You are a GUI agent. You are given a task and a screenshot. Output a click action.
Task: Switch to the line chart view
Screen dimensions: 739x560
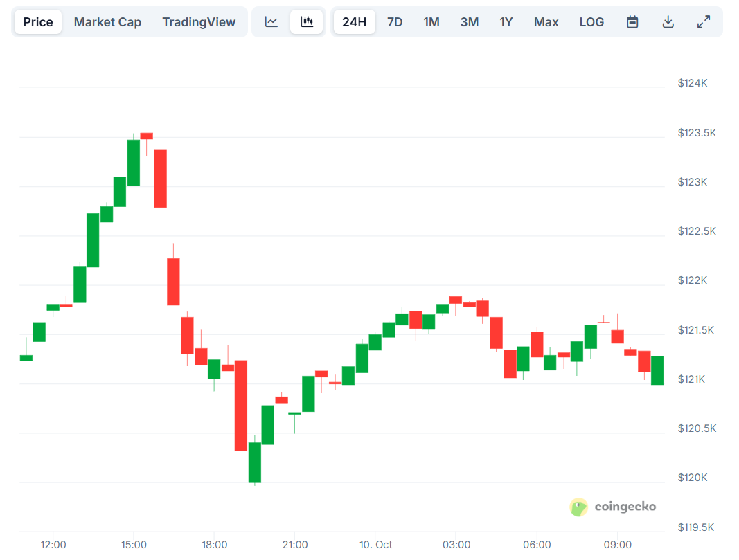click(x=270, y=21)
